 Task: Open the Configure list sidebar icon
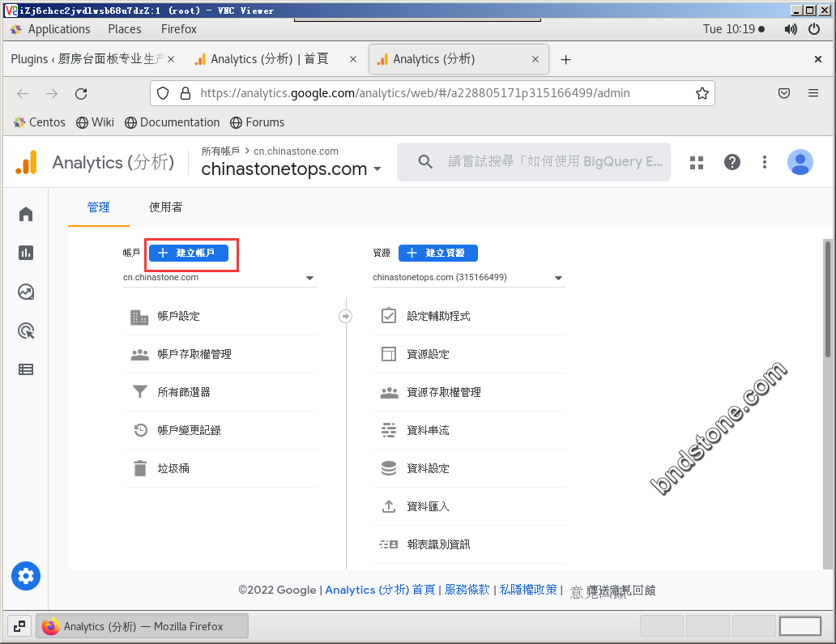point(26,369)
